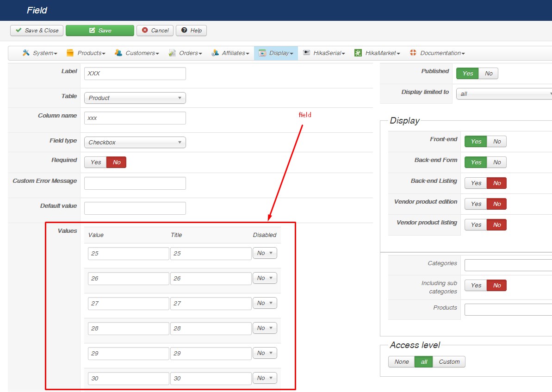
Task: Click the Customers menu people icon
Action: [x=118, y=53]
